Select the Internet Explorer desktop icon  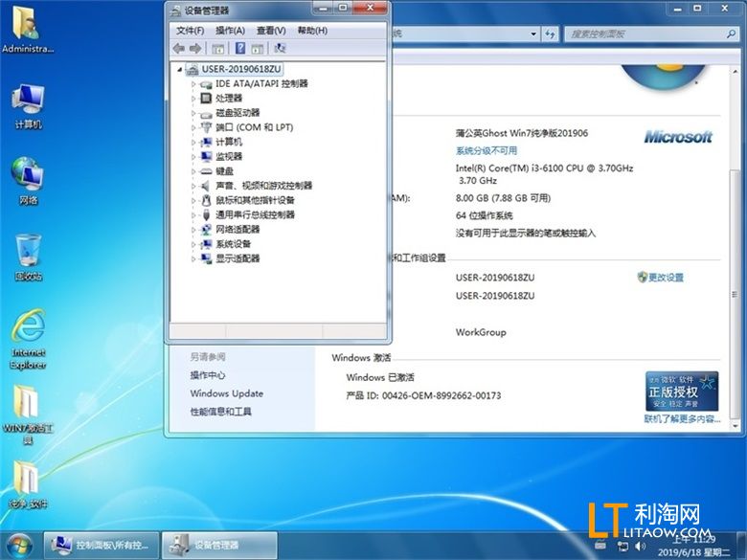[x=28, y=339]
